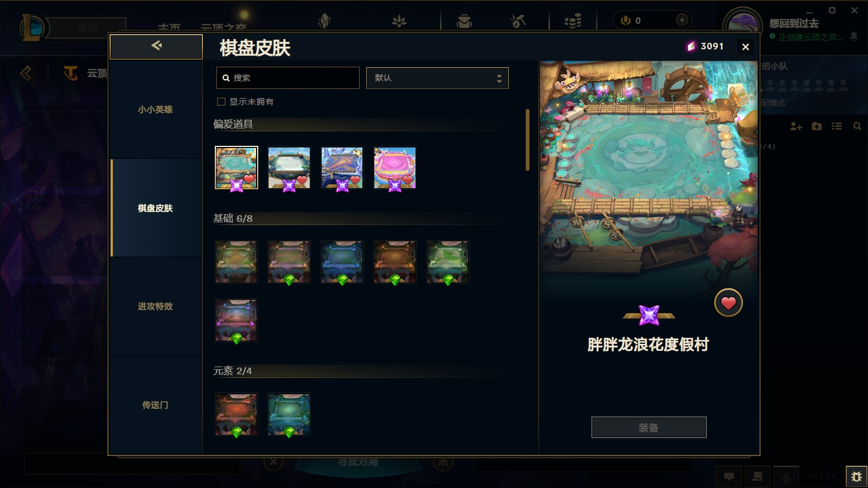Image resolution: width=868 pixels, height=488 pixels.
Task: Open the 默认 sort dropdown
Action: (x=437, y=78)
